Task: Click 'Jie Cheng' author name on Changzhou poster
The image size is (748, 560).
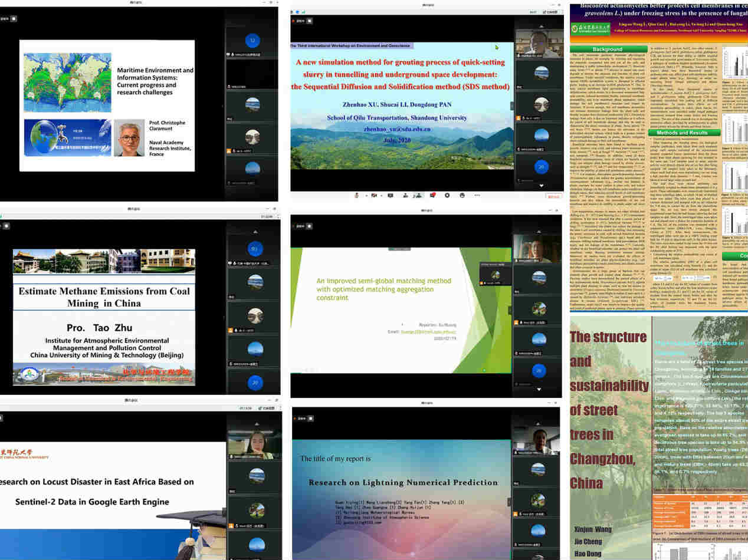Action: (x=588, y=542)
